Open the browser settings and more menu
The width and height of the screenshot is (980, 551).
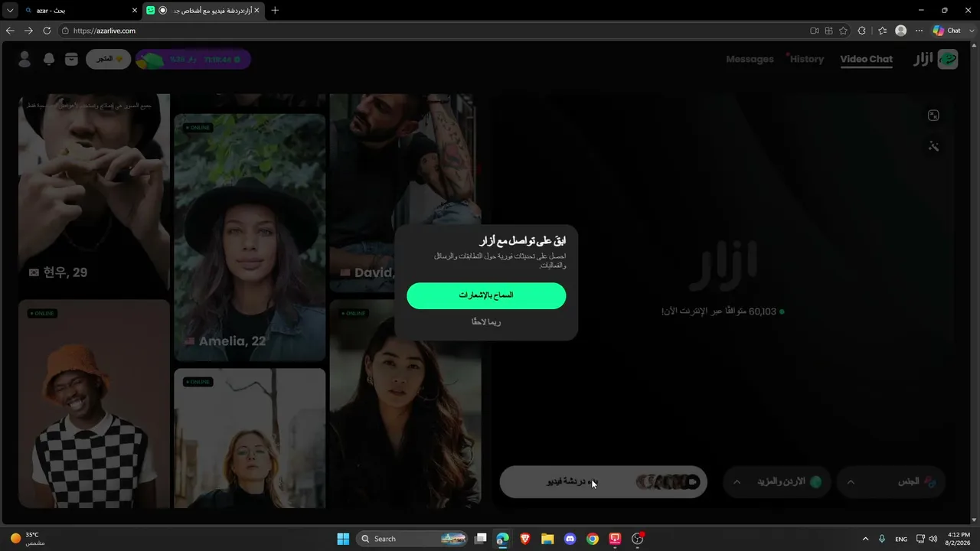pos(918,31)
